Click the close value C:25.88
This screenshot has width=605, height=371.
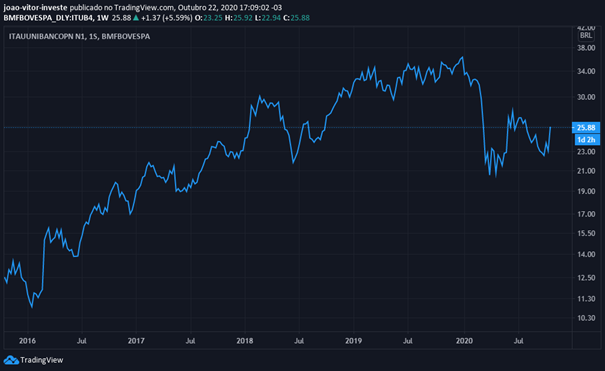pos(296,18)
